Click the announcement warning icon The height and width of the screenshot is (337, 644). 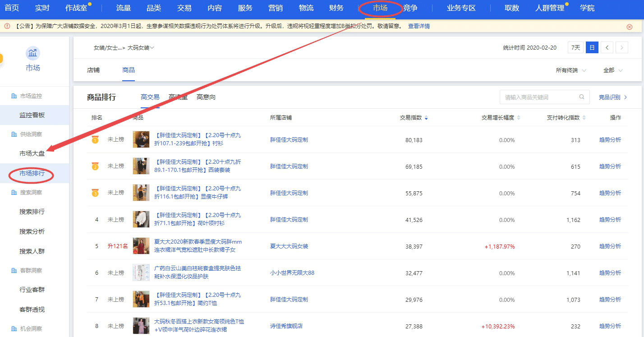pos(7,26)
